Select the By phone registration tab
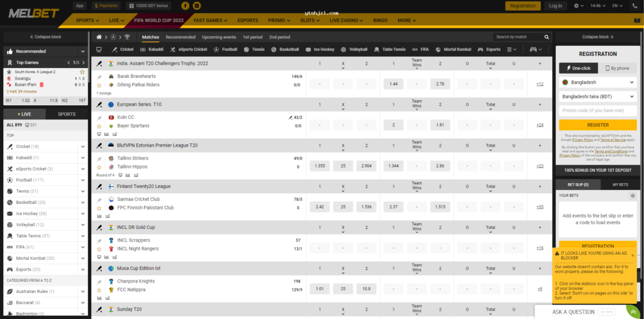Viewport: 644px width, 319px height. click(x=618, y=68)
